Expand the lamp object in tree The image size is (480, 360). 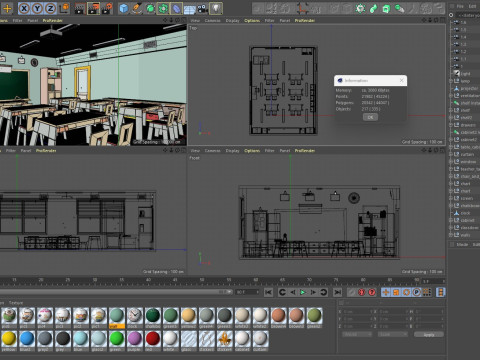tap(451, 81)
